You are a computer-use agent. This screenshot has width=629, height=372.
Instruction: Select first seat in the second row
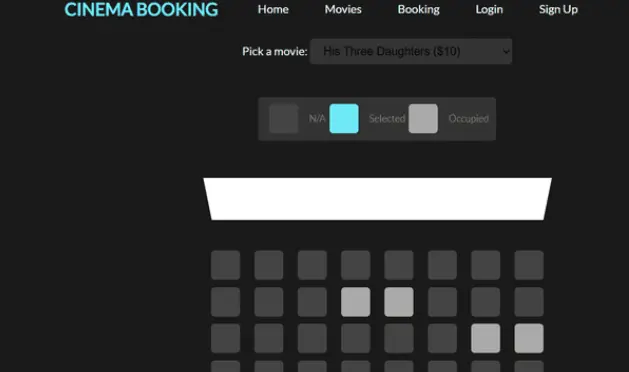(225, 302)
